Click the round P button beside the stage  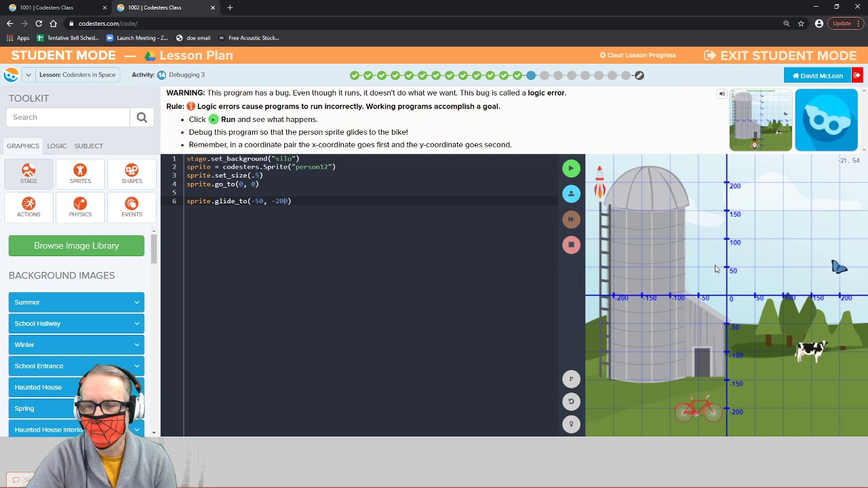click(x=571, y=379)
